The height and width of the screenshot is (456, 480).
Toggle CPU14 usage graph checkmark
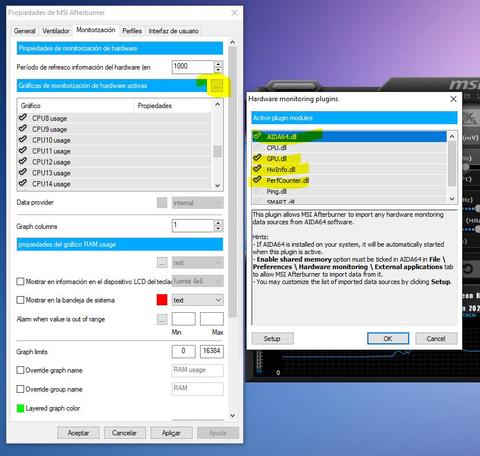click(23, 183)
